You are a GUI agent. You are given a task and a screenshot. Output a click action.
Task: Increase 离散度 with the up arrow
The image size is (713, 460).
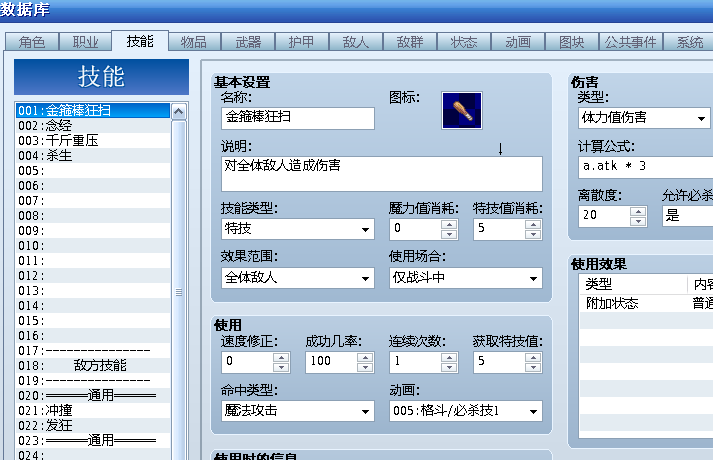pos(638,212)
